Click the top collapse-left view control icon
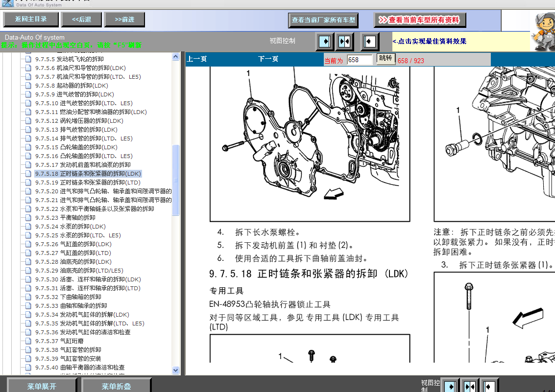The height and width of the screenshot is (392, 555). [x=370, y=42]
